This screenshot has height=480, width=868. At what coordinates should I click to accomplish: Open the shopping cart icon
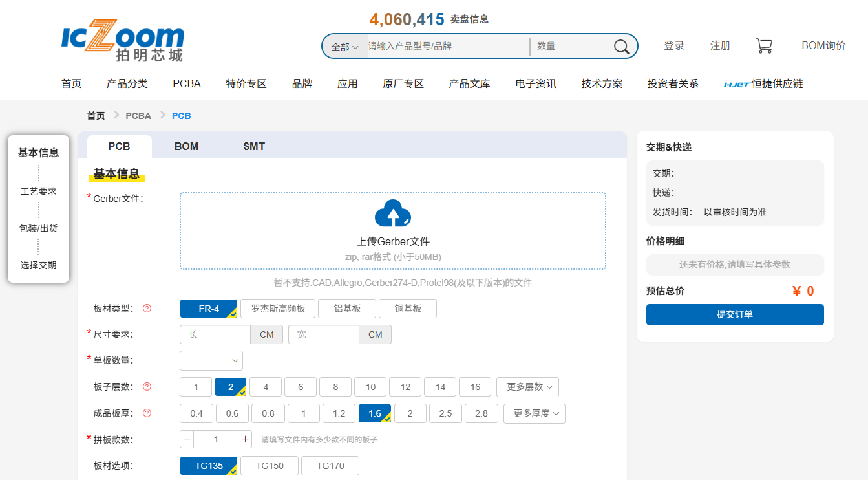pos(764,46)
